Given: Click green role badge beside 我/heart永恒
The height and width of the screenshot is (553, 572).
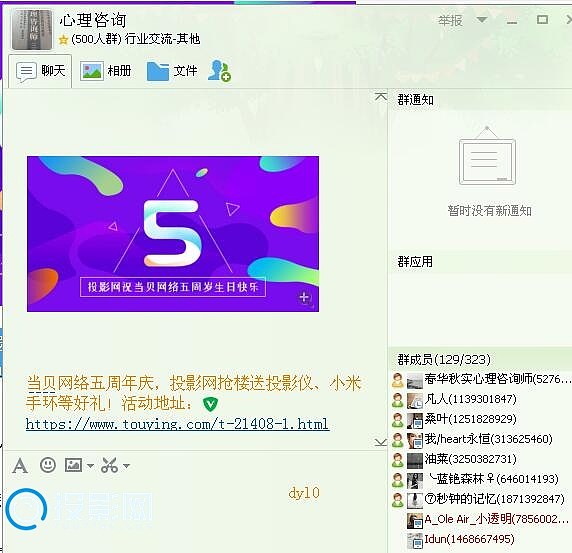Looking at the screenshot, I should click(397, 440).
